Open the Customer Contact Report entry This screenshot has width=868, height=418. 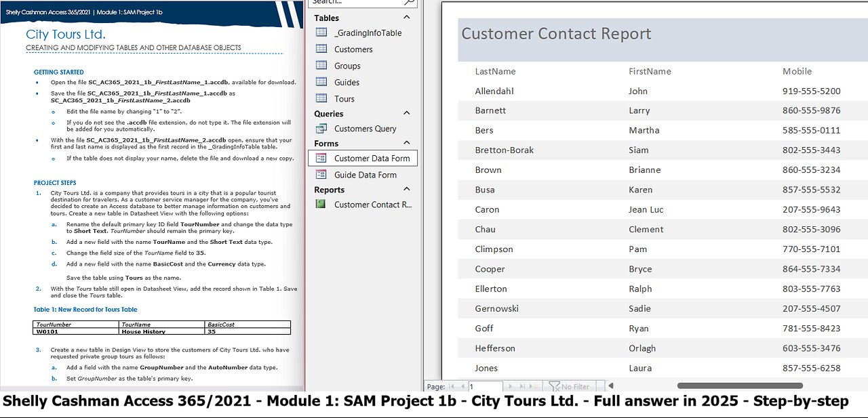(x=373, y=204)
